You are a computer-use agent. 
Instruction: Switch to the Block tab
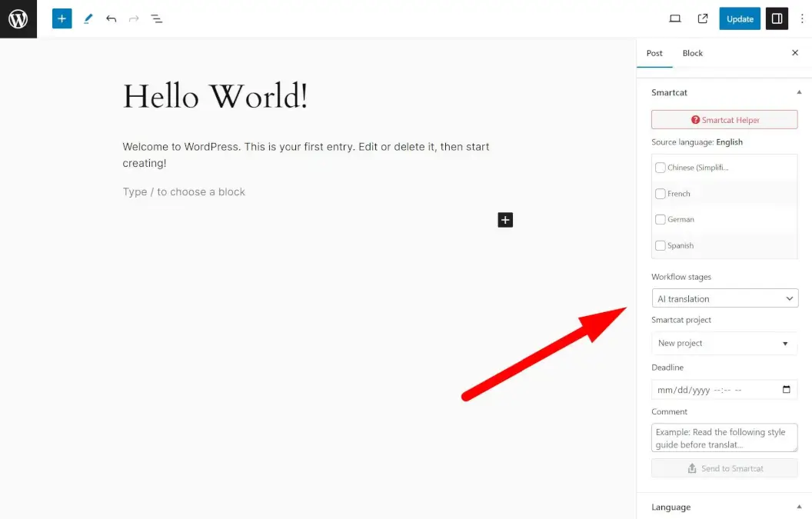point(692,53)
